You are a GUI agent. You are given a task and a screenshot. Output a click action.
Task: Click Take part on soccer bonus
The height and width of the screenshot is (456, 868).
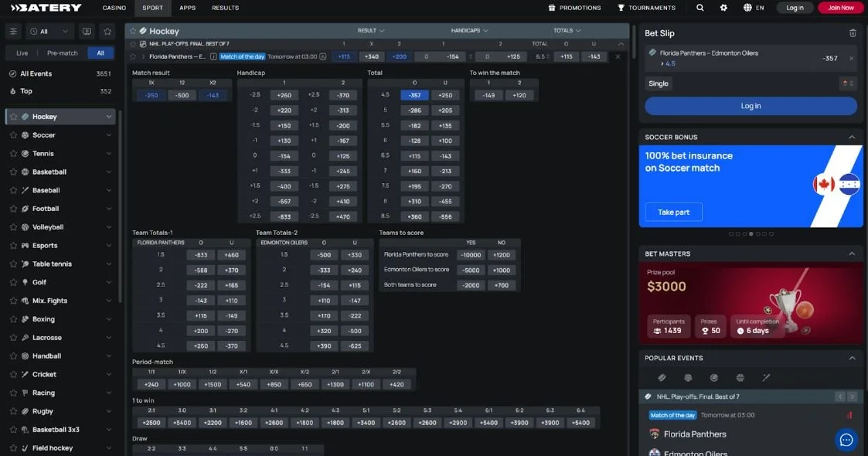(x=673, y=212)
